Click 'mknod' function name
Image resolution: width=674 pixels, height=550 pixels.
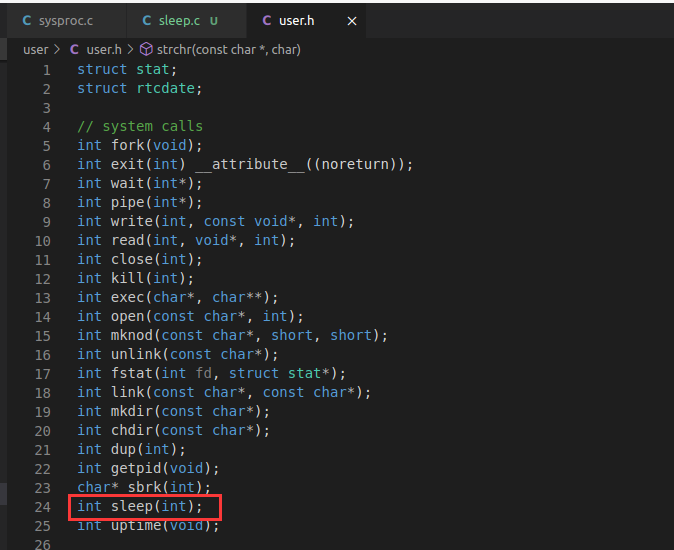point(132,335)
